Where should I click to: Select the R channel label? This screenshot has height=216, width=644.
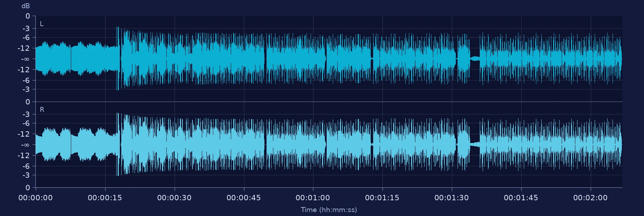[x=42, y=110]
